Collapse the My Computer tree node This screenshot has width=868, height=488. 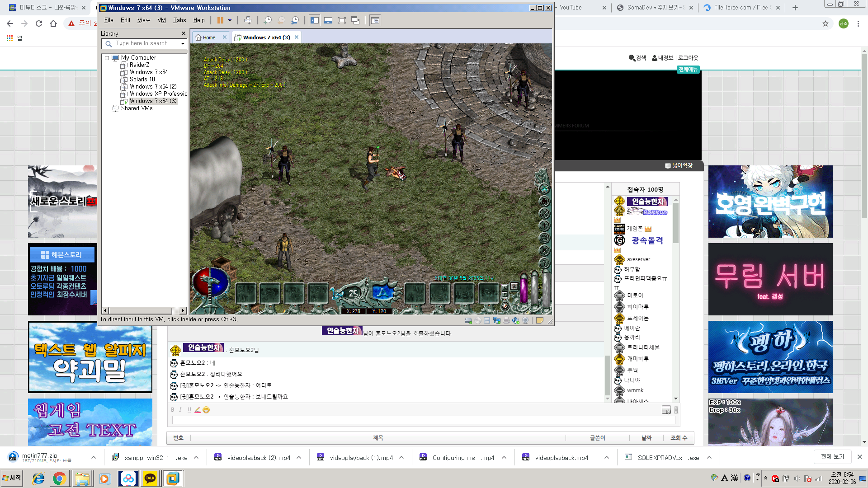click(x=107, y=58)
